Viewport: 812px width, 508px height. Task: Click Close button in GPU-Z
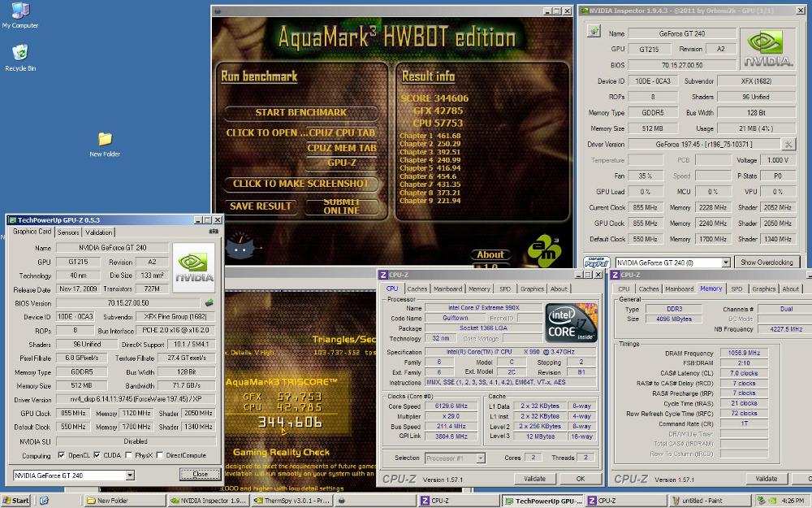(x=200, y=474)
